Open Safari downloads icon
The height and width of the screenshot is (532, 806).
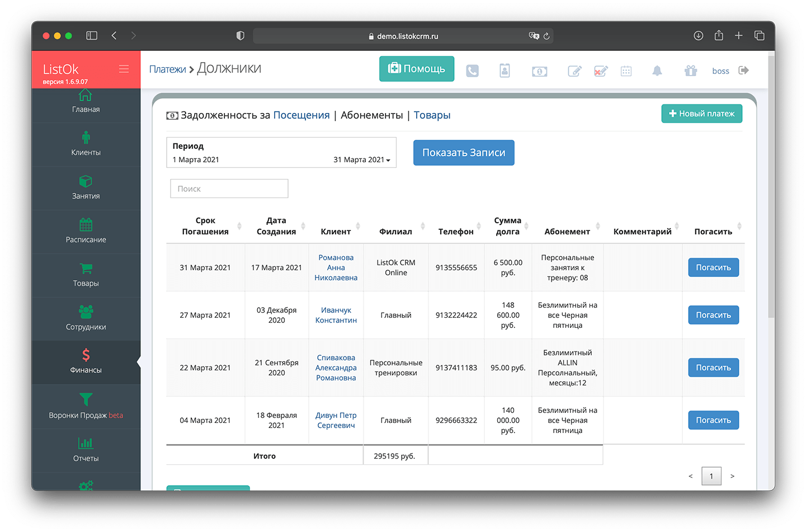[699, 36]
